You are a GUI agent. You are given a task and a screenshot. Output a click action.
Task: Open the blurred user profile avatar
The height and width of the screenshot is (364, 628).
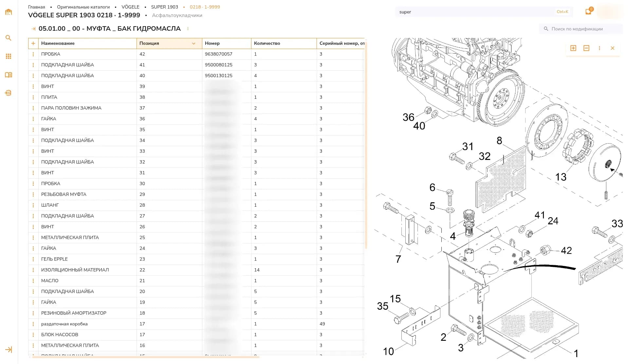(610, 12)
